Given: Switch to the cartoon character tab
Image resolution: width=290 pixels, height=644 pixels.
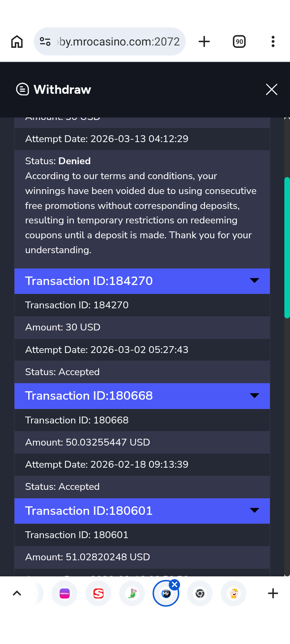Looking at the screenshot, I should [x=234, y=593].
